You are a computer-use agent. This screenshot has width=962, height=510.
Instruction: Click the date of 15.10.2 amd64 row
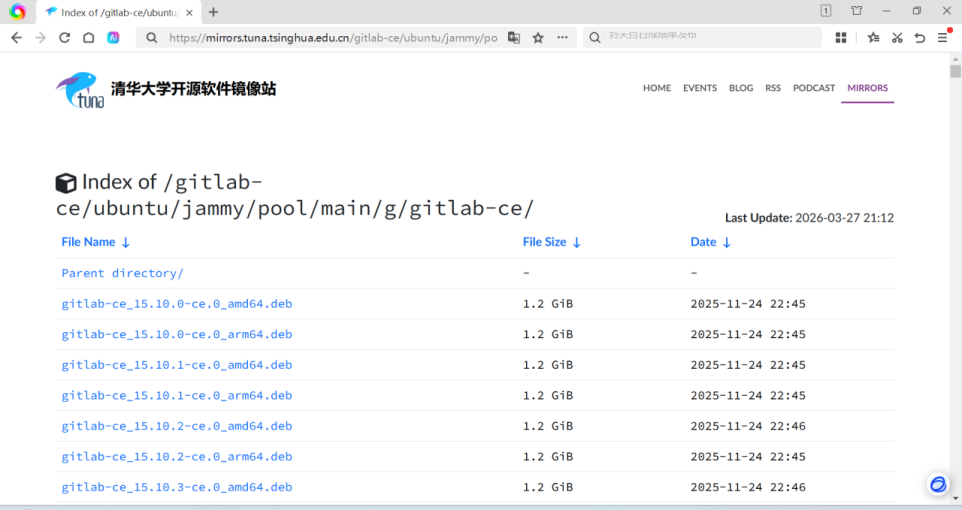tap(748, 426)
